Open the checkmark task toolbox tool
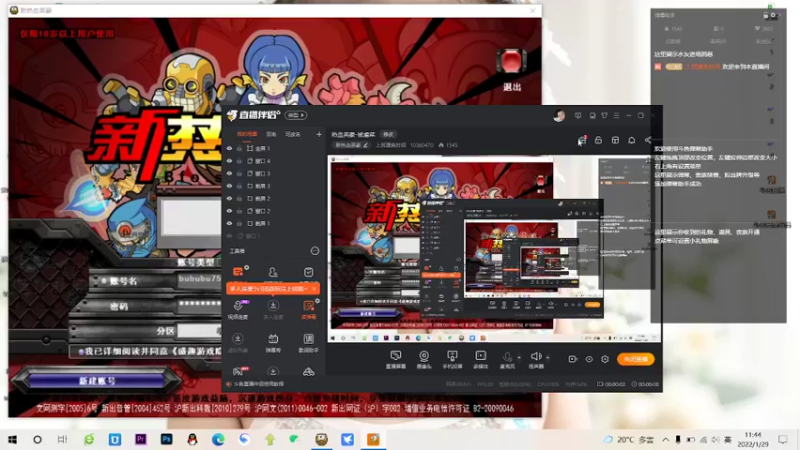Viewport: 800px width, 450px height. (x=309, y=272)
